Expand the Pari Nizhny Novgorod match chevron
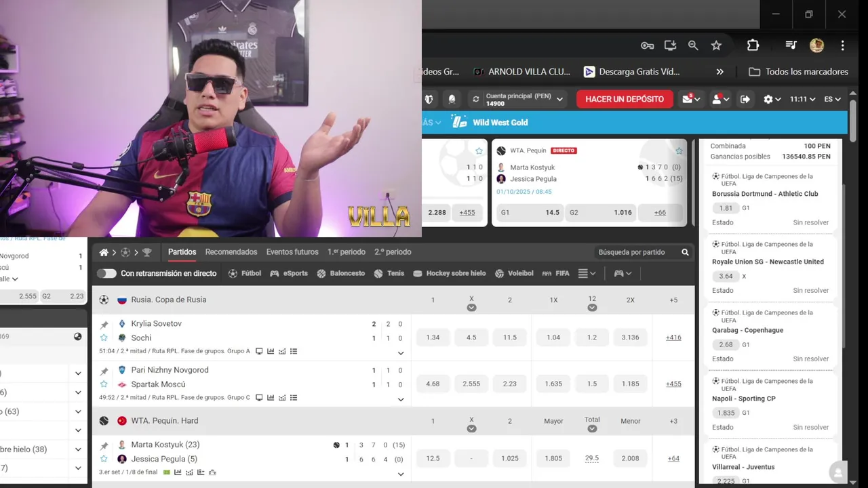Screen dimensions: 868x488 coord(400,399)
